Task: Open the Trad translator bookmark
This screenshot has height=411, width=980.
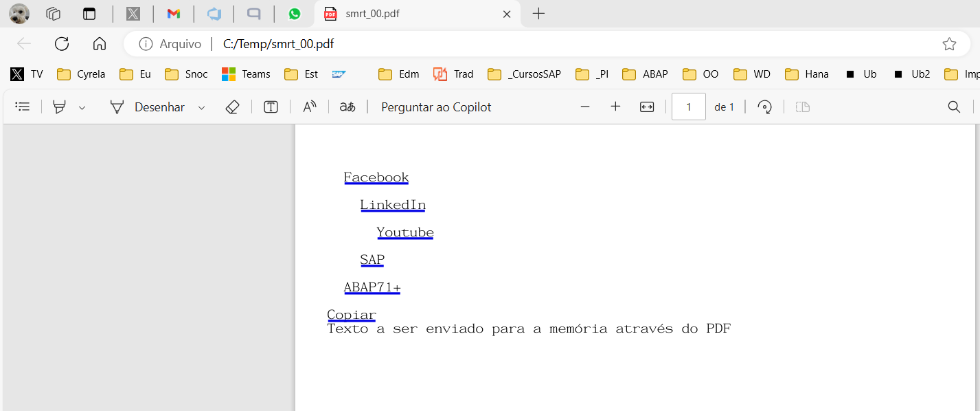Action: (x=453, y=74)
